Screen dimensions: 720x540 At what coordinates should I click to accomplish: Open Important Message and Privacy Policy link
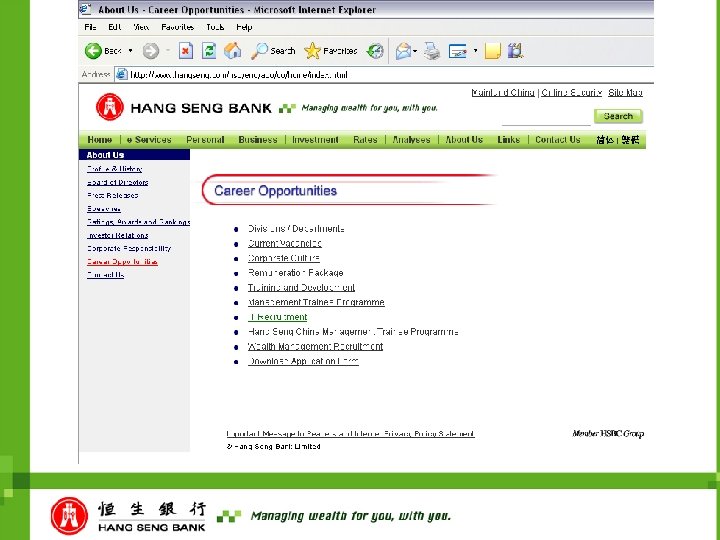point(350,433)
